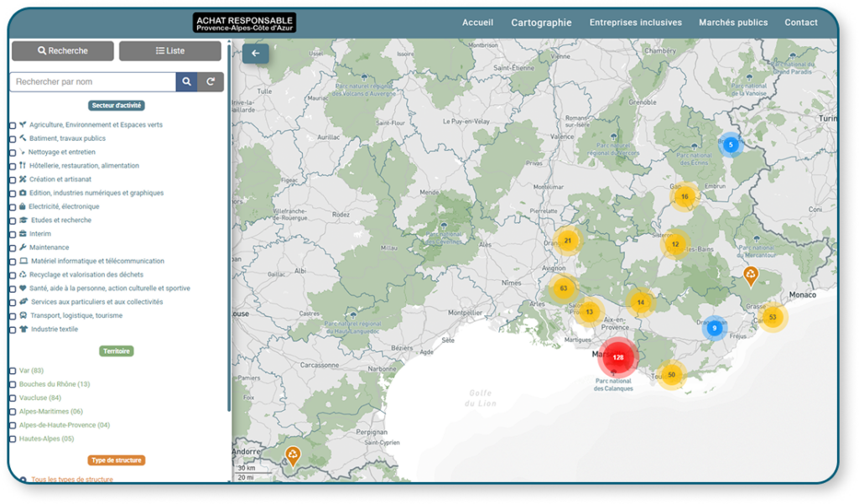Click the Secteur d'activité label
This screenshot has height=504, width=859.
pyautogui.click(x=116, y=105)
